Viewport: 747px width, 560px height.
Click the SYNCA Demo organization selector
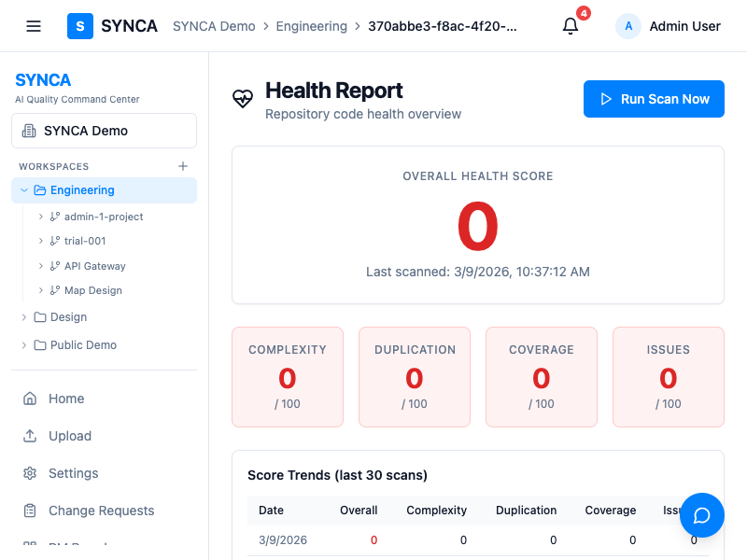coord(104,131)
